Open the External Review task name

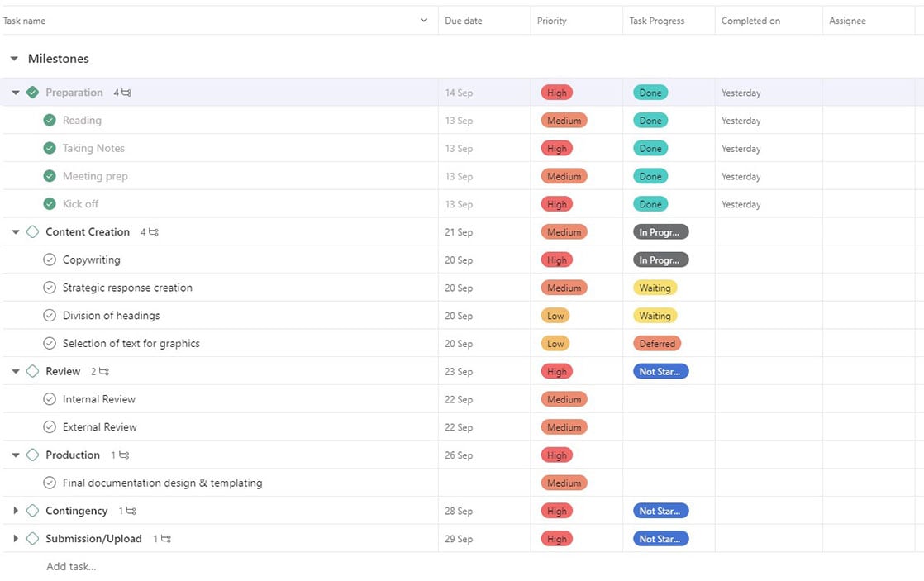click(99, 427)
